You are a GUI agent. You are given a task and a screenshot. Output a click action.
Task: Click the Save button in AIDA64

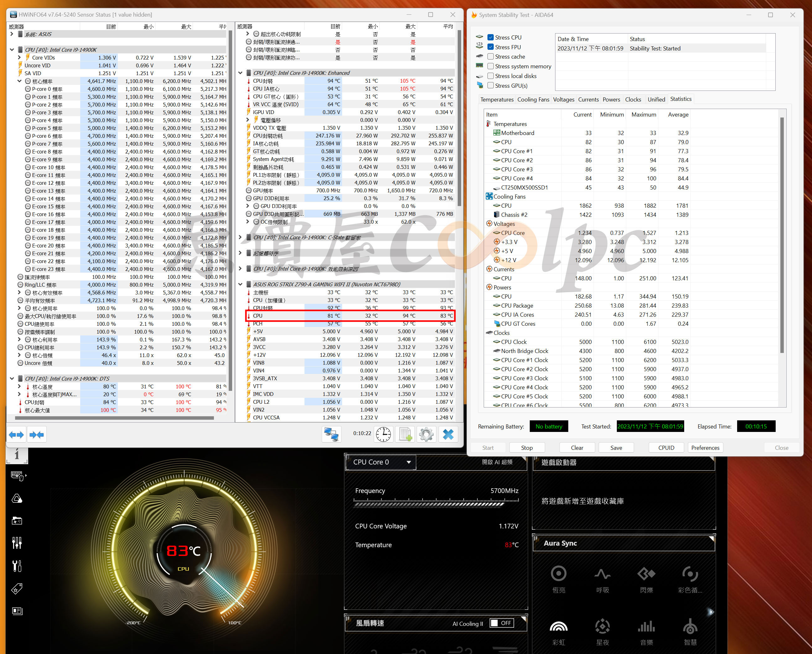coord(616,448)
